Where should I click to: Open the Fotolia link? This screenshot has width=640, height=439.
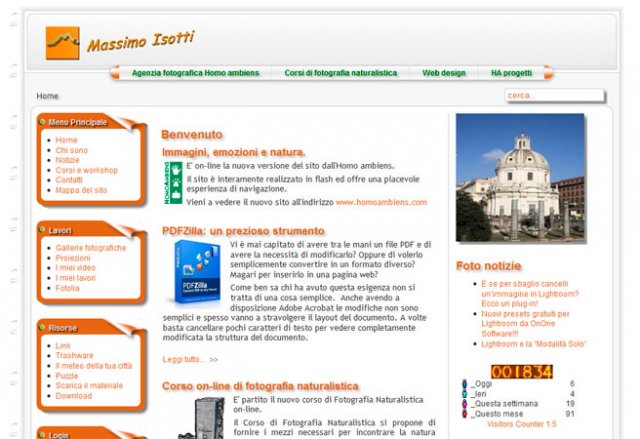click(67, 288)
